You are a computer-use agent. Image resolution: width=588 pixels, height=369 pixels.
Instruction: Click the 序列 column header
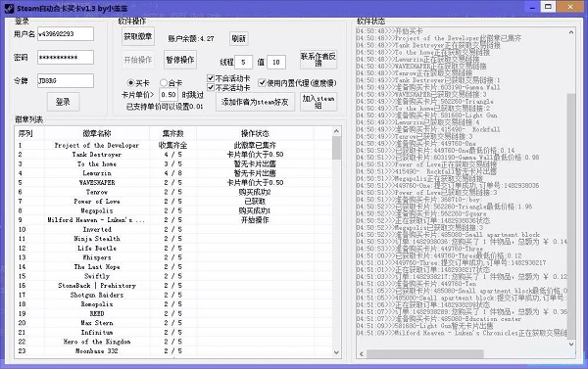point(29,133)
